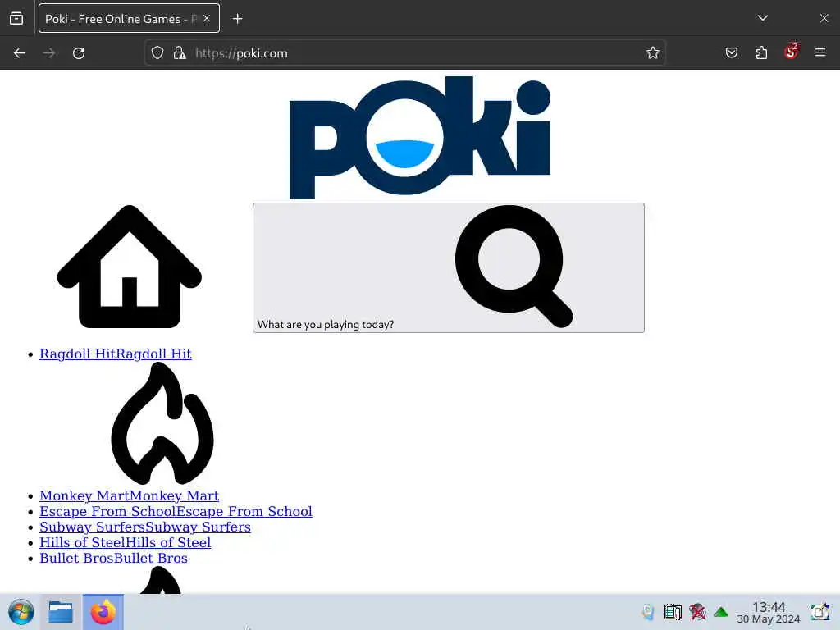This screenshot has height=630, width=840.
Task: Click the taskbar clock showing 13:44
Action: (x=768, y=612)
